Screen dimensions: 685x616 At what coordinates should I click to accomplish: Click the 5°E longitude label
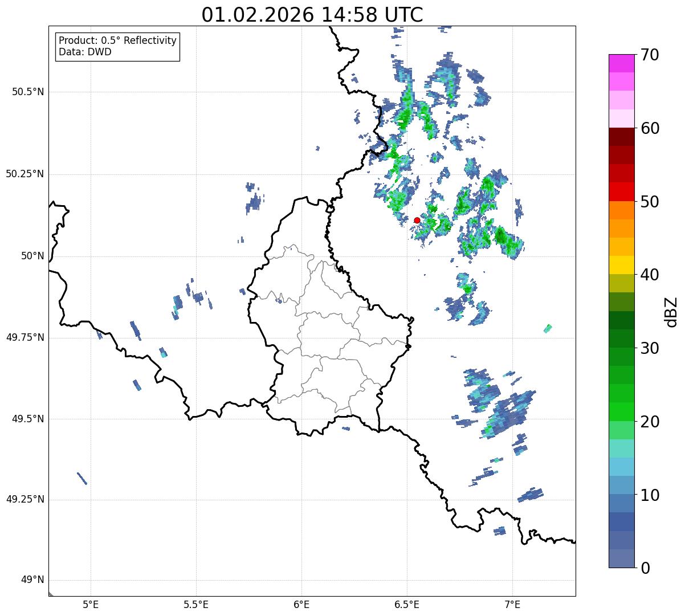(91, 604)
